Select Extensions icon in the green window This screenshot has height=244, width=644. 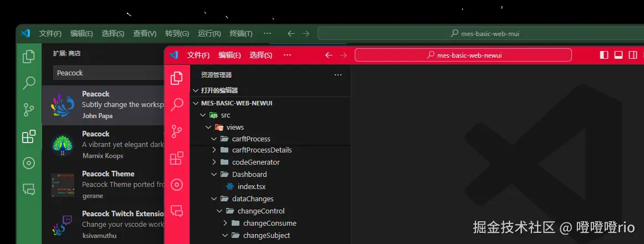coord(28,136)
